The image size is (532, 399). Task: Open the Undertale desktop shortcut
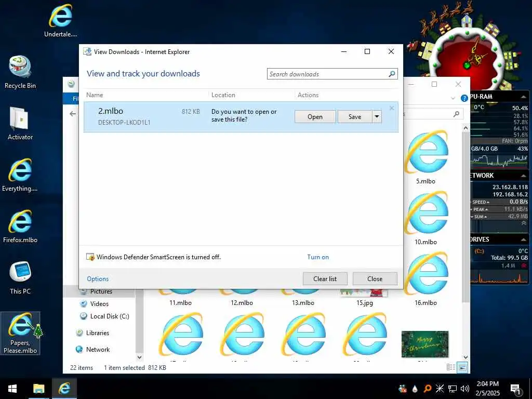[x=60, y=20]
